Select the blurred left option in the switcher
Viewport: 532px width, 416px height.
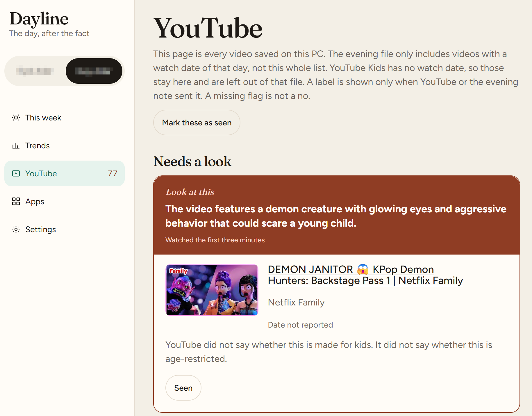[35, 71]
